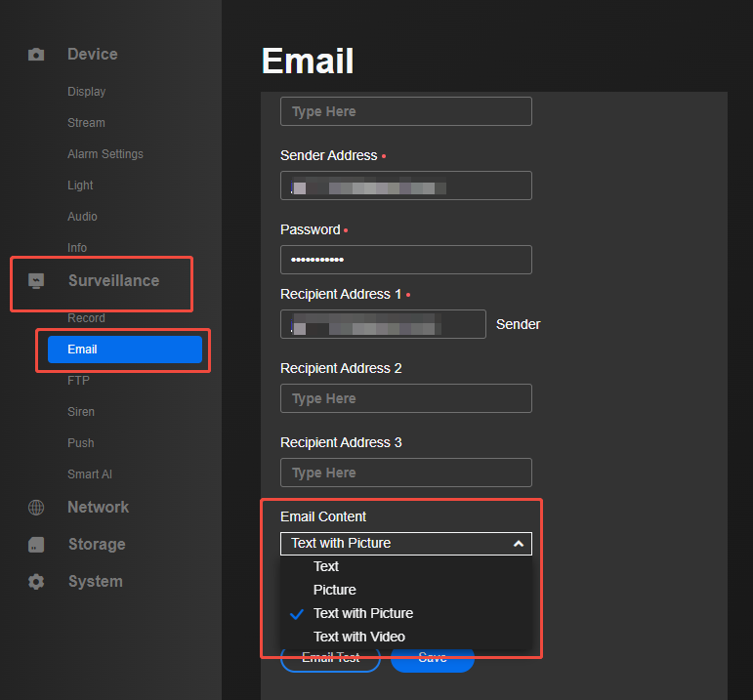Click the Storage card icon
This screenshot has height=700, width=753.
click(x=36, y=545)
